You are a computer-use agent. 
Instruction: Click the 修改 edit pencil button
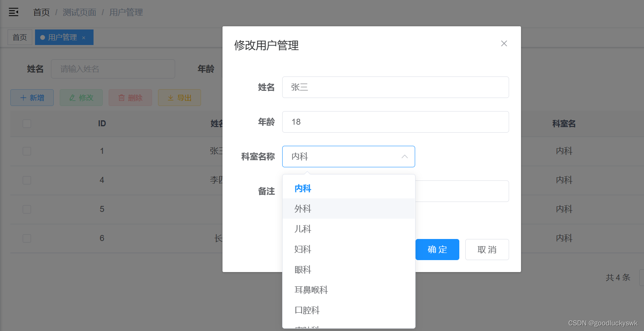pos(81,98)
